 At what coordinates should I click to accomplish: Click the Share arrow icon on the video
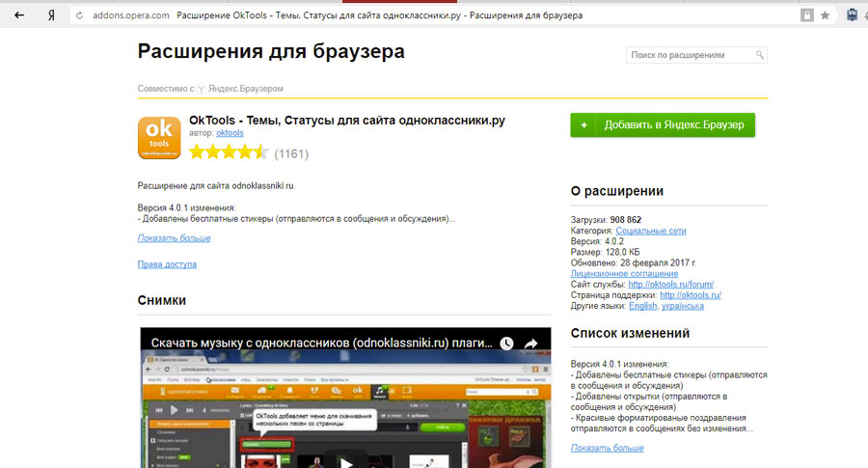coord(530,344)
